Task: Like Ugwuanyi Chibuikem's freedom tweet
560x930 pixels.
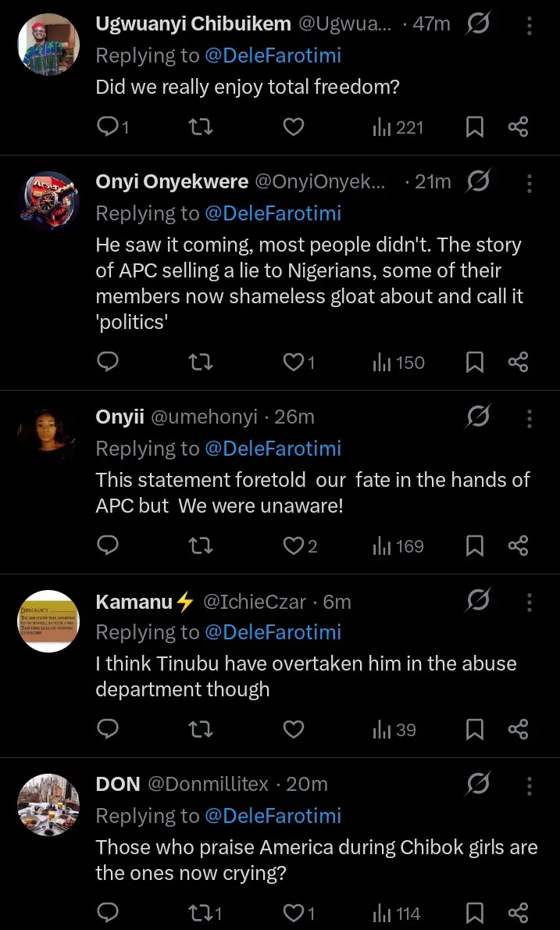Action: click(x=293, y=127)
